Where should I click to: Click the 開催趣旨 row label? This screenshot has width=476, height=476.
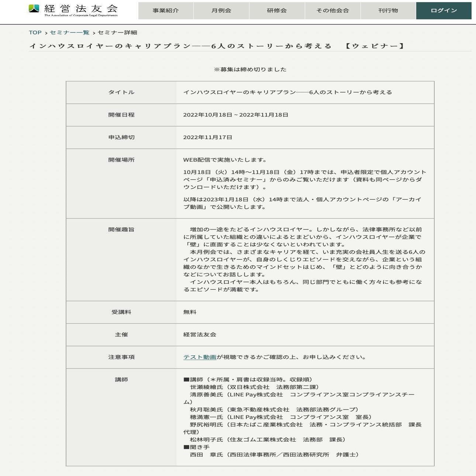[x=121, y=230]
